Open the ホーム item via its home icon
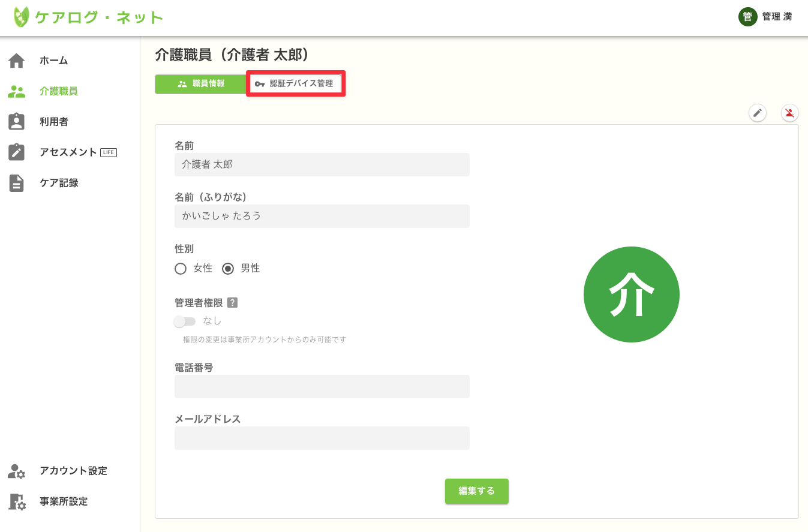The height and width of the screenshot is (532, 808). [17, 60]
